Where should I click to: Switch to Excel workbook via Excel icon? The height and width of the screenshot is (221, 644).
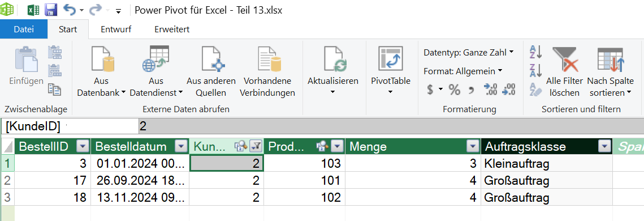coord(34,10)
